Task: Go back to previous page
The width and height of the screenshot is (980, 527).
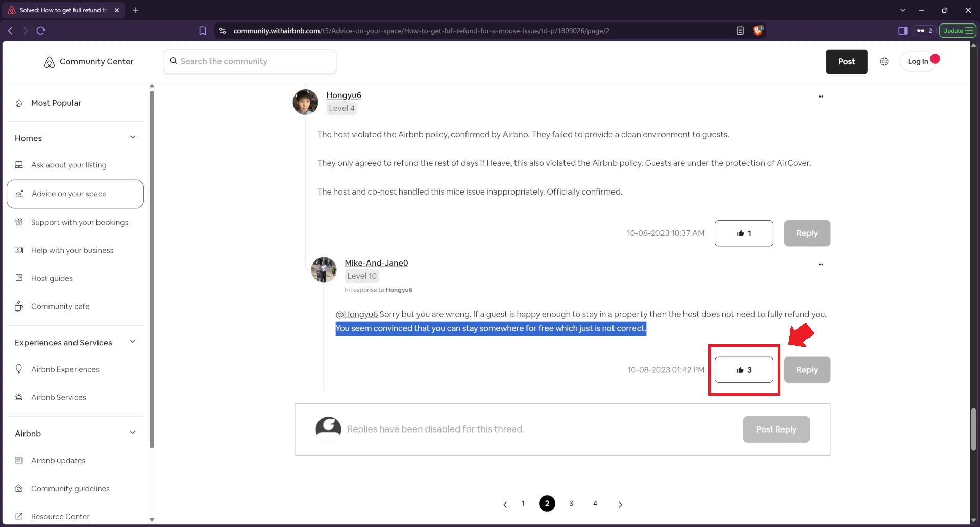Action: click(10, 31)
